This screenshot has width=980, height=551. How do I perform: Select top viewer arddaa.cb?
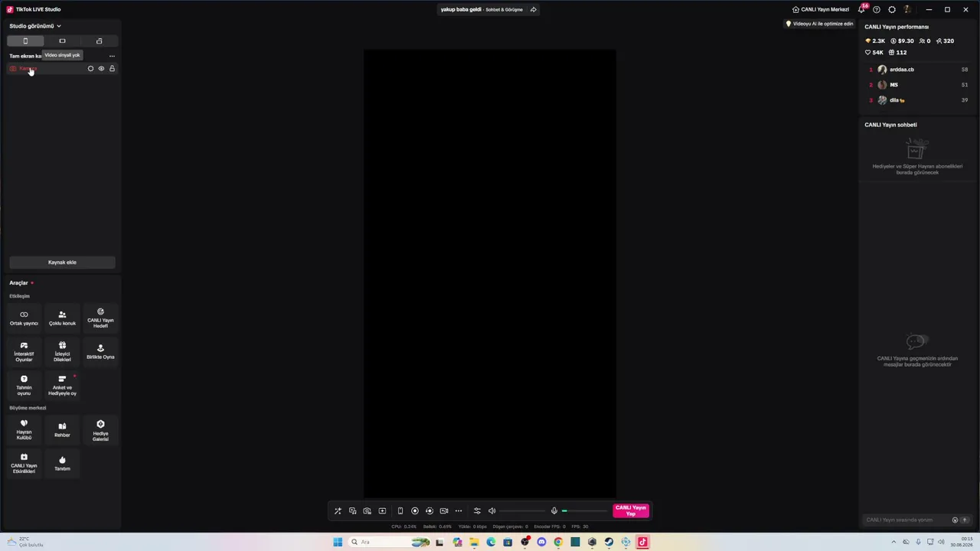click(919, 70)
